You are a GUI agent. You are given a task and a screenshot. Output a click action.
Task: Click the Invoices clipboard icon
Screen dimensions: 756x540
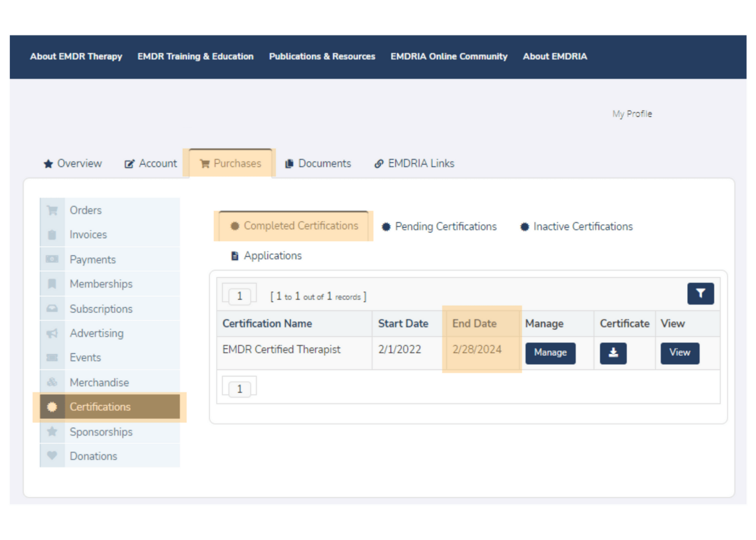click(52, 235)
